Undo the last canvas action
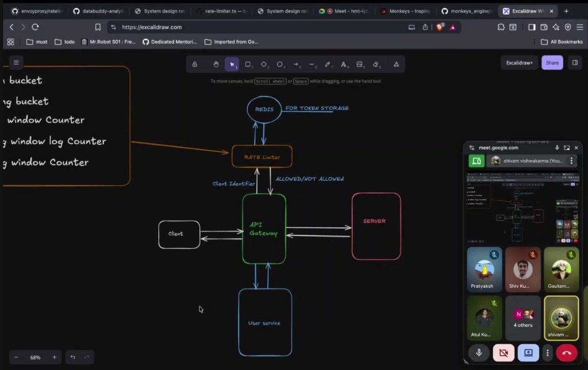Image resolution: width=588 pixels, height=370 pixels. tap(73, 357)
